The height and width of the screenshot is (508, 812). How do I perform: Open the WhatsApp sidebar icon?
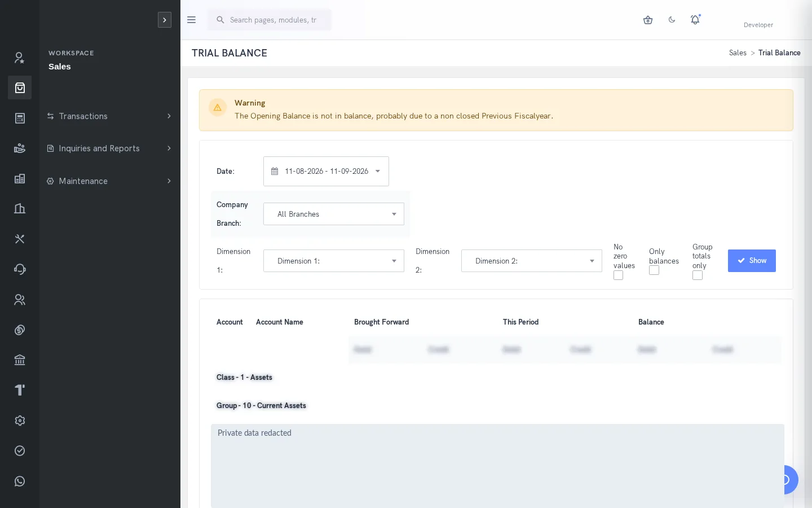pyautogui.click(x=20, y=481)
